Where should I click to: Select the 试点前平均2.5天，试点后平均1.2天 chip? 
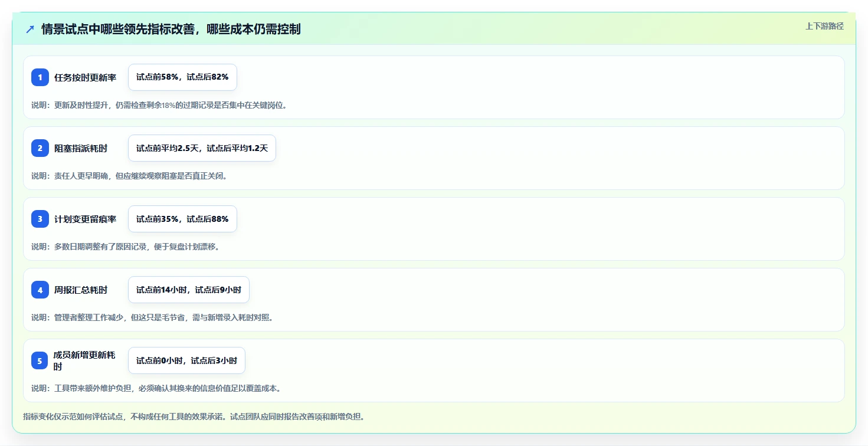click(x=202, y=148)
